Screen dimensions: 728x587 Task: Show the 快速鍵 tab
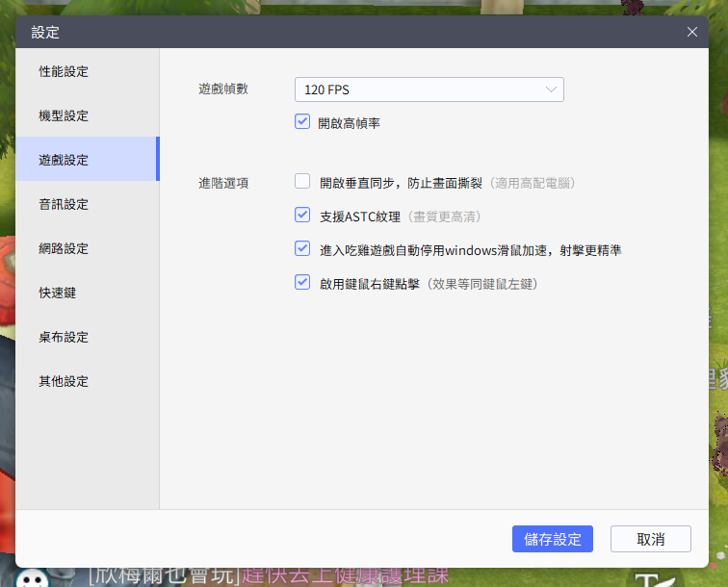click(x=88, y=293)
